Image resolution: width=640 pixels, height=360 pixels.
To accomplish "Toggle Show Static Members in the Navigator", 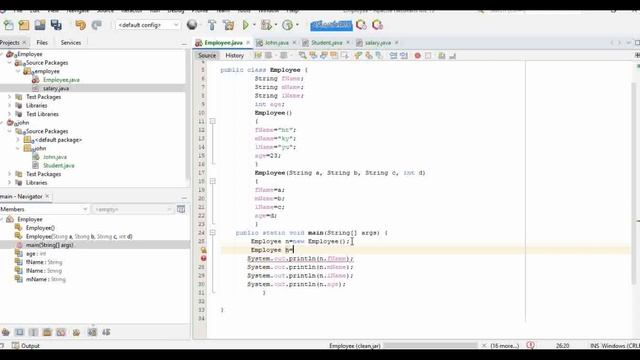I will [33, 332].
